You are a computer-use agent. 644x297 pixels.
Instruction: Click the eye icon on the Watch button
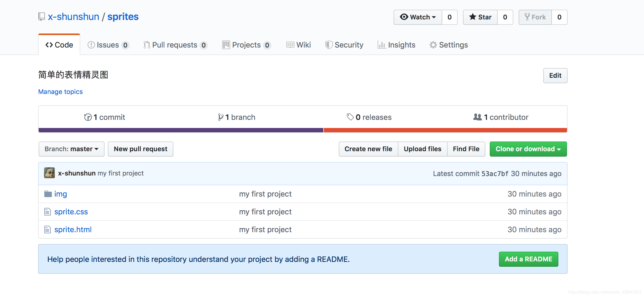[x=404, y=17]
